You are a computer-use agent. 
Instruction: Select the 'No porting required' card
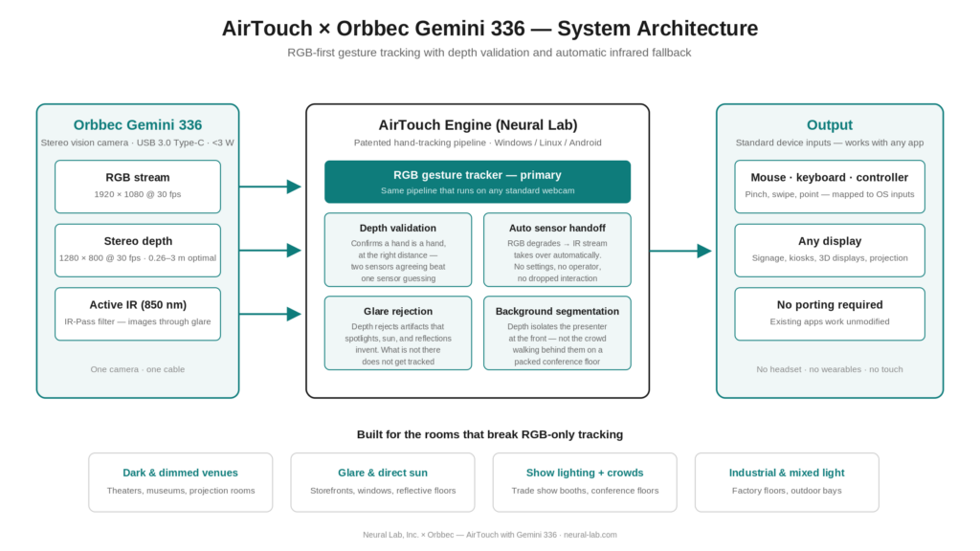click(830, 314)
